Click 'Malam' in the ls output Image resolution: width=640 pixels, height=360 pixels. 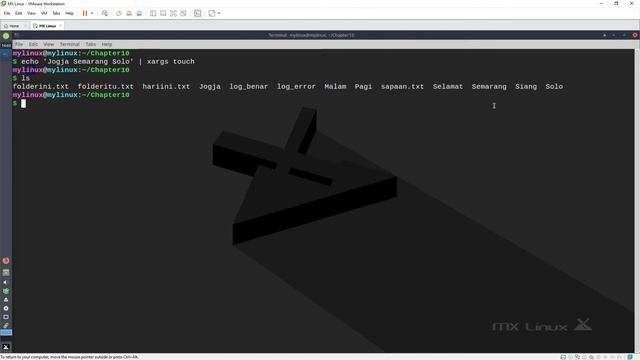(336, 87)
